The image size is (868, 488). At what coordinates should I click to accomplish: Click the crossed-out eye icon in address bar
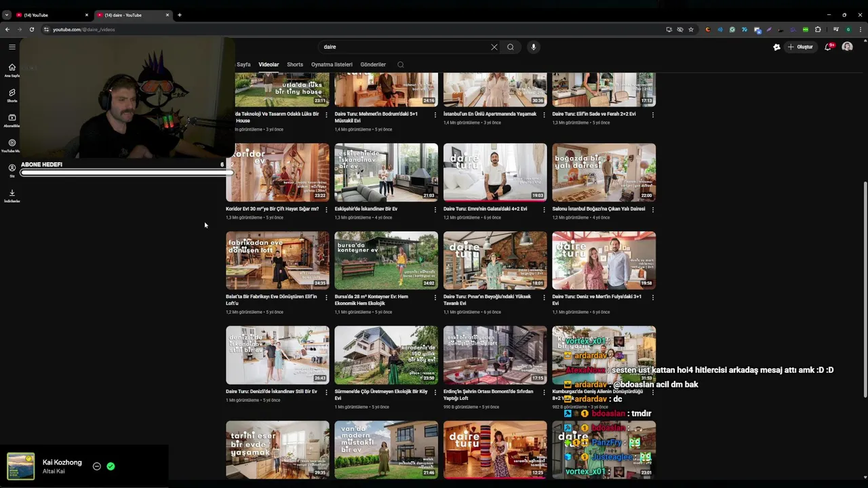pyautogui.click(x=680, y=29)
